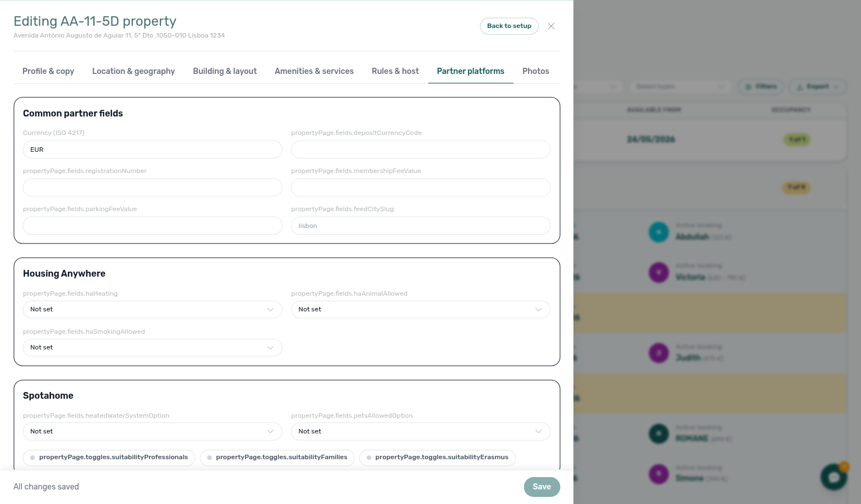Open Rules & host tab
Viewport: 861px width, 504px height.
pyautogui.click(x=395, y=71)
